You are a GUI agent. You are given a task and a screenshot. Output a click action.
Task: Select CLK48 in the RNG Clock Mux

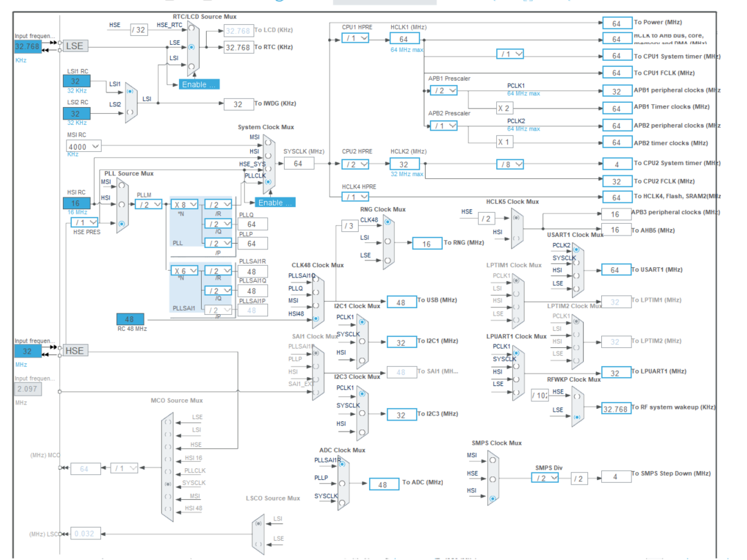pos(388,223)
